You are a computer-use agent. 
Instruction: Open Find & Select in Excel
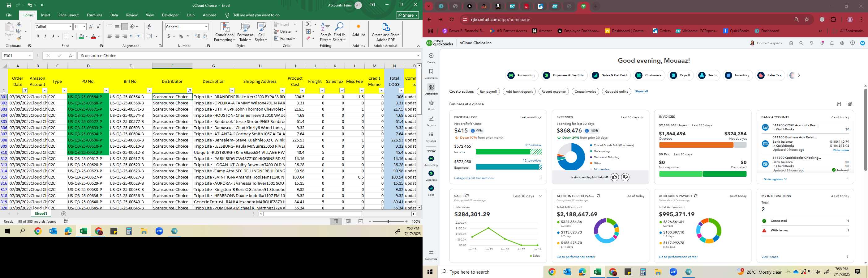339,32
